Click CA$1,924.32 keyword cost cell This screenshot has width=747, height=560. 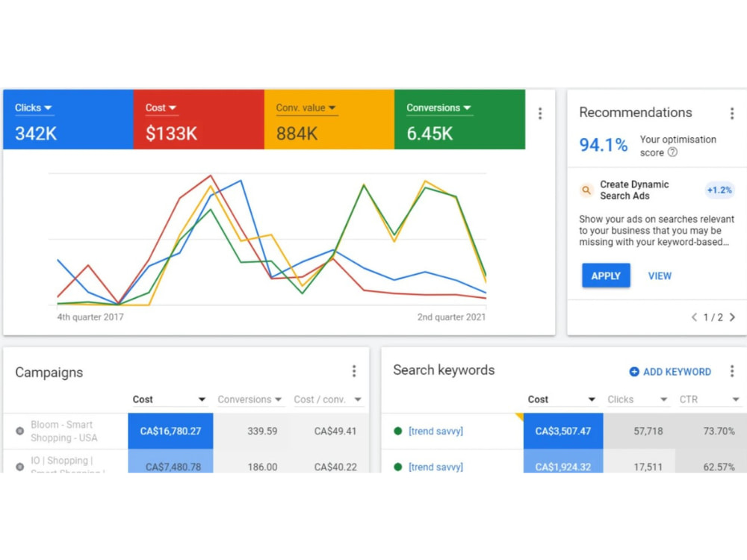pyautogui.click(x=563, y=461)
